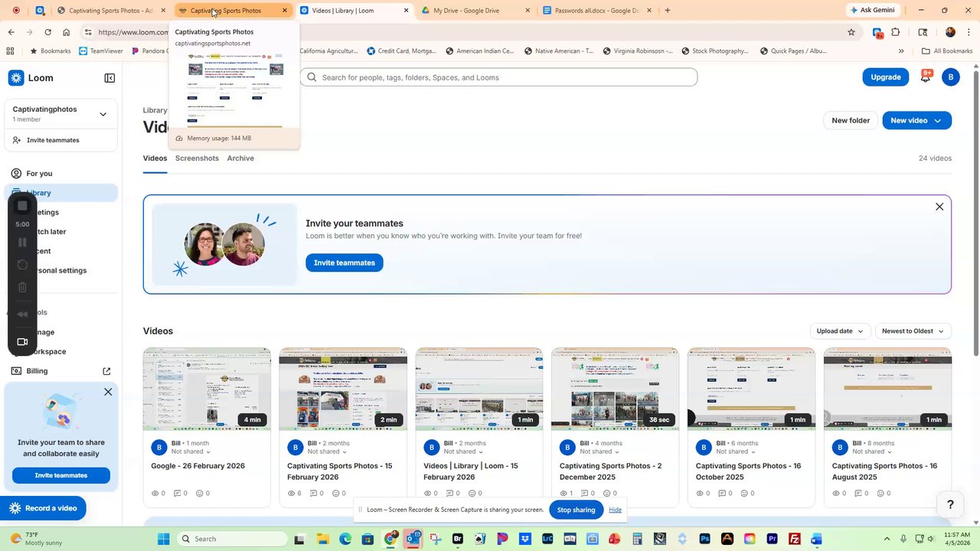Expand the Captivatingphotos workspace switcher
Screen dimensions: 980x551
point(61,114)
